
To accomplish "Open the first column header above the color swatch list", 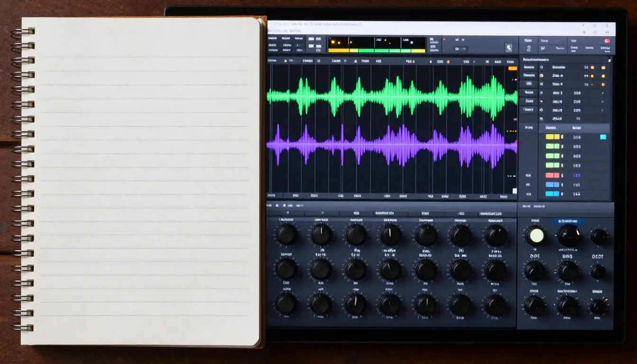I will coord(551,128).
